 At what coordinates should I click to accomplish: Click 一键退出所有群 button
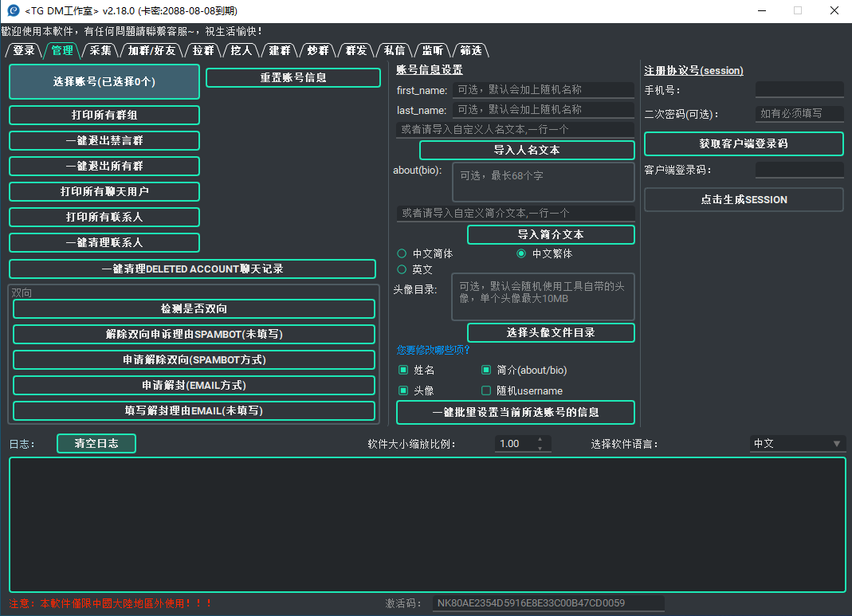coord(104,167)
